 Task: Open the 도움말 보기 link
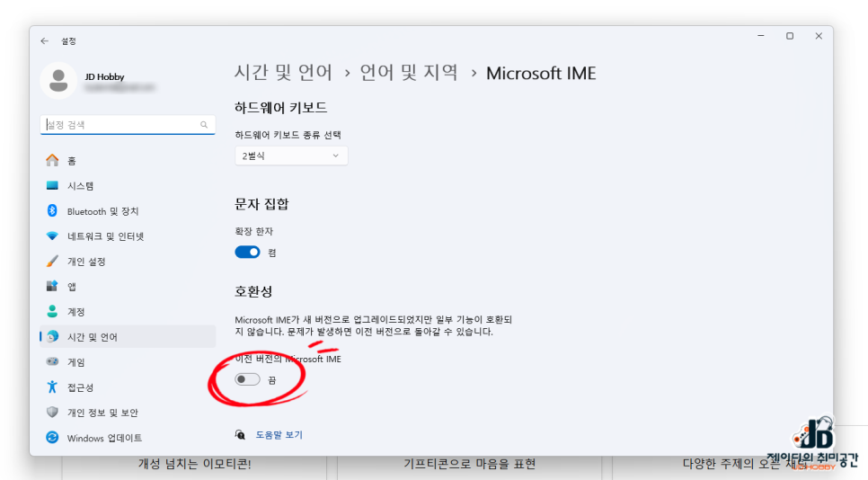(x=279, y=434)
